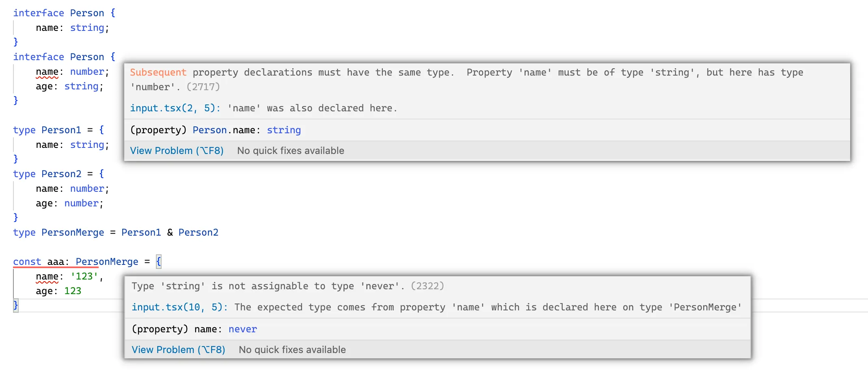Viewport: 868px width, 377px height.
Task: Click the PersonMerge annotation on the const aaa line
Action: (x=107, y=262)
